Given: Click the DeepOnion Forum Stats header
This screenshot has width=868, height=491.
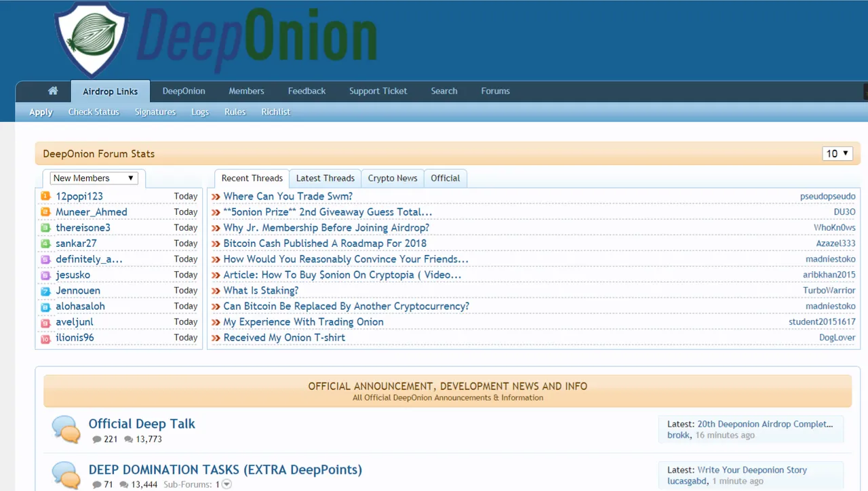Looking at the screenshot, I should [x=99, y=154].
